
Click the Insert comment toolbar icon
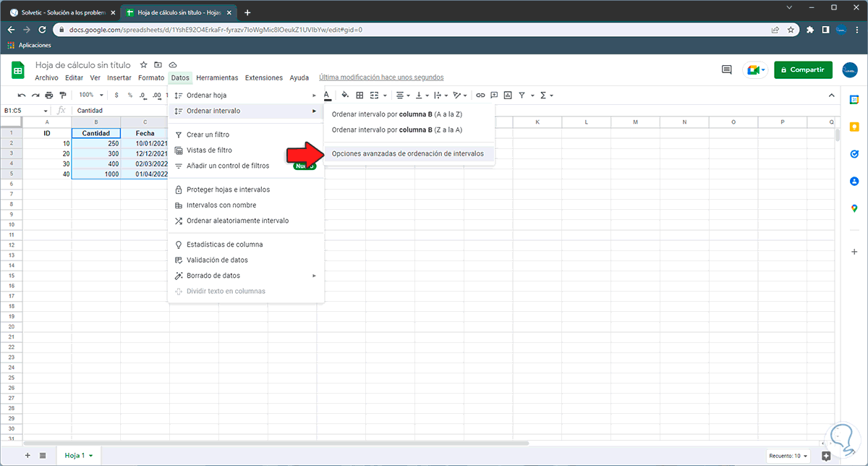tap(494, 95)
